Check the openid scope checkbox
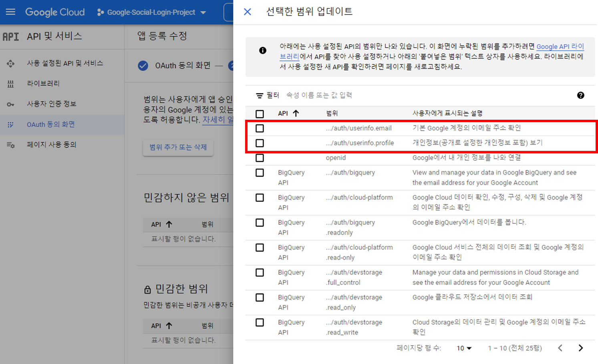The width and height of the screenshot is (598, 364). coord(260,158)
